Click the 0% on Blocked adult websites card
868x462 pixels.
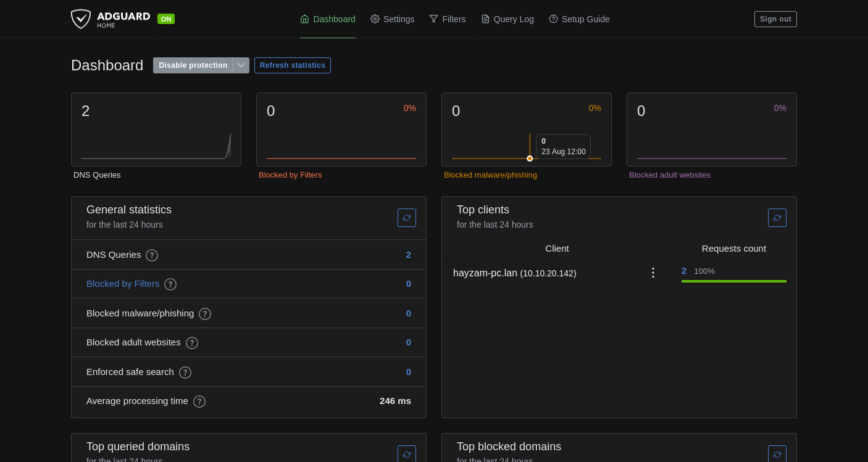pyautogui.click(x=780, y=108)
